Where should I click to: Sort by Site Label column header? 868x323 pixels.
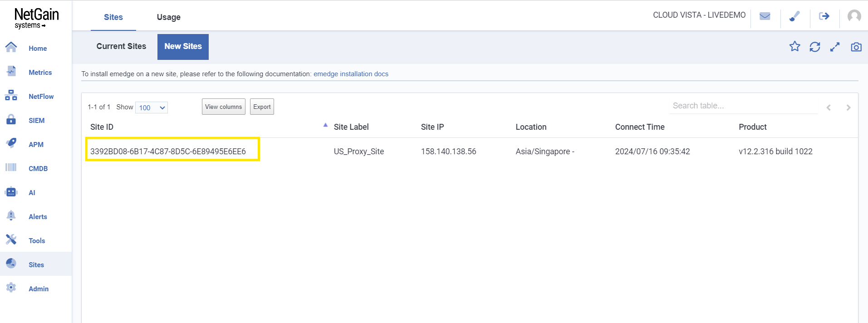351,127
